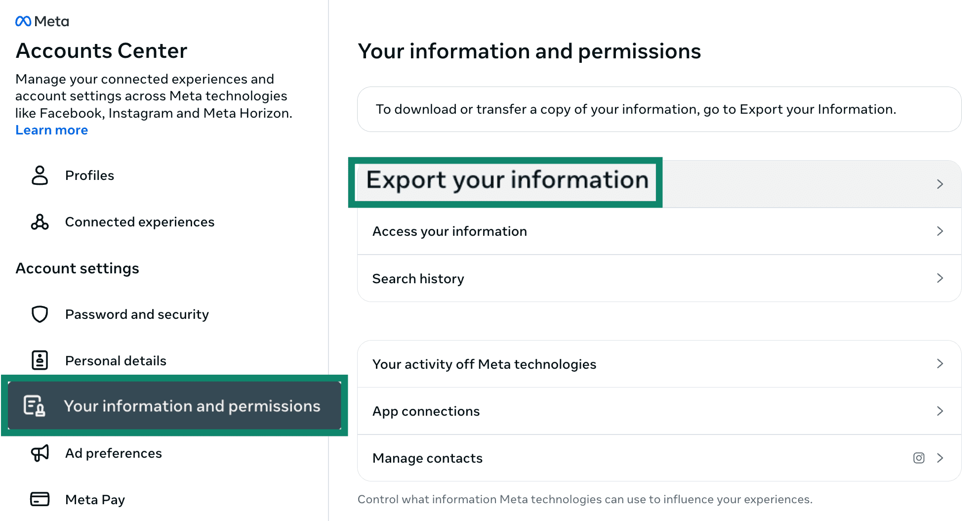Viewport: 980px width, 521px height.
Task: Click the Connected experiences nodes icon
Action: 40,222
